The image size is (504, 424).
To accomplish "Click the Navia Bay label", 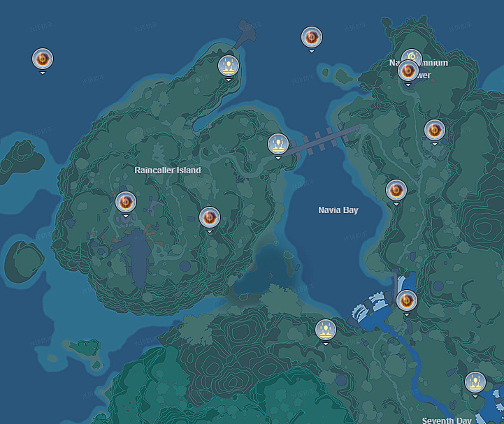I will point(338,210).
